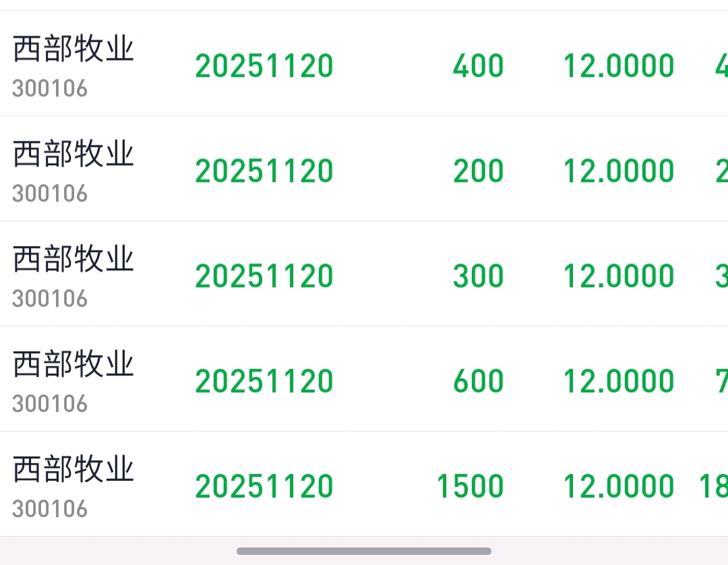The width and height of the screenshot is (728, 565).
Task: Tap 西部牧业 name in the 400-quantity row
Action: coord(73,50)
